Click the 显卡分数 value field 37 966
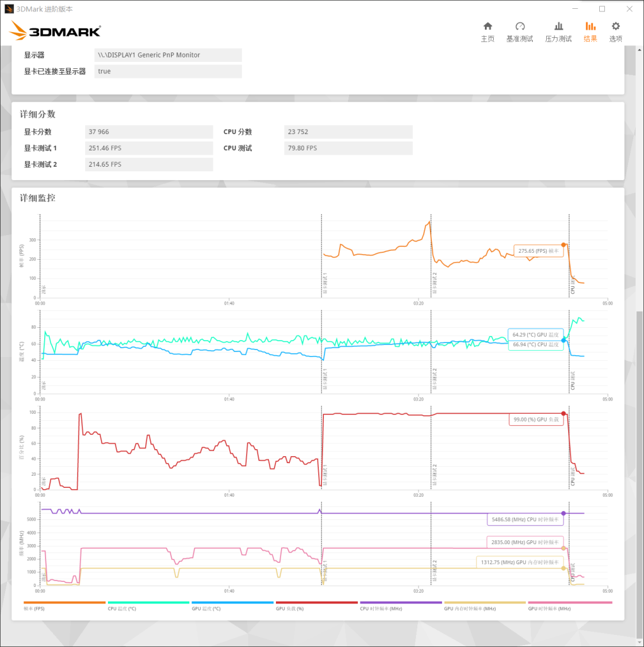The image size is (644, 647). click(149, 132)
